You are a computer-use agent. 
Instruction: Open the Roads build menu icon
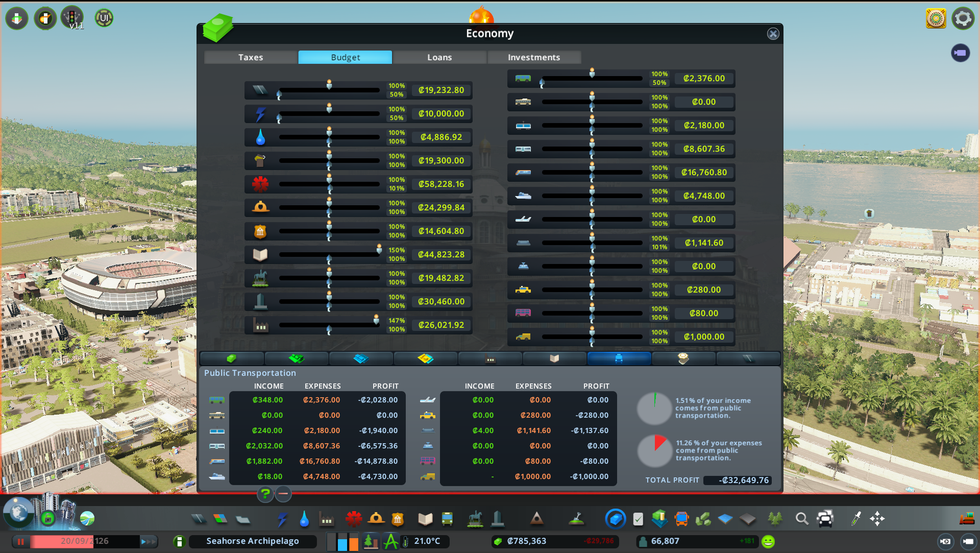pyautogui.click(x=199, y=519)
